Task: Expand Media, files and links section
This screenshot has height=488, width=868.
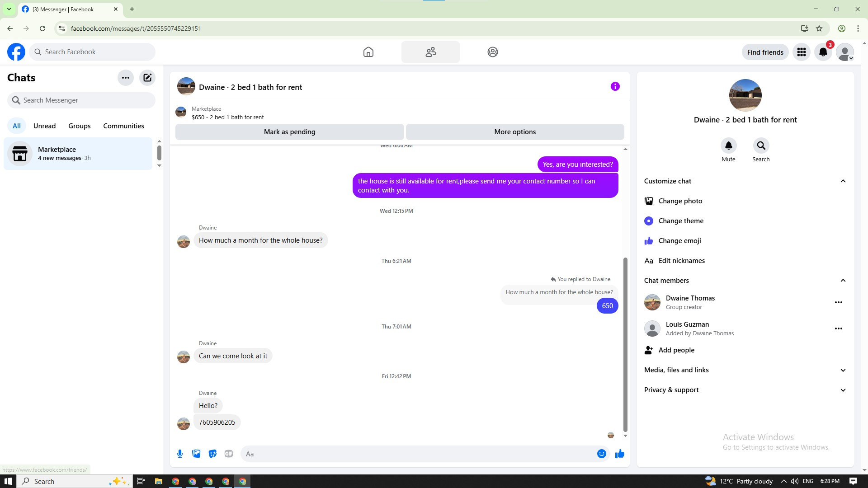Action: click(745, 370)
